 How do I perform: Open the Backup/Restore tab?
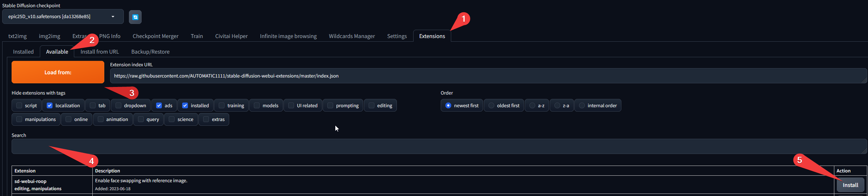(150, 52)
